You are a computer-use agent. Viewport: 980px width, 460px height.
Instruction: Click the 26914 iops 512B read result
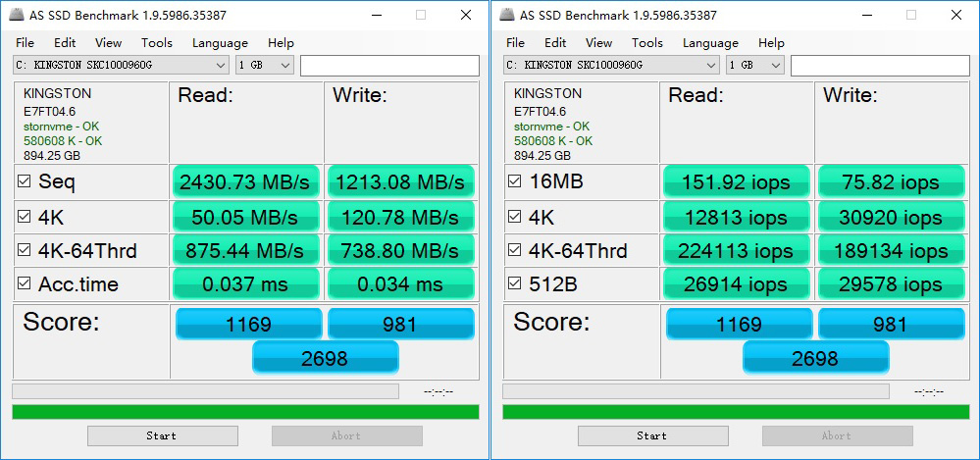coord(737,284)
